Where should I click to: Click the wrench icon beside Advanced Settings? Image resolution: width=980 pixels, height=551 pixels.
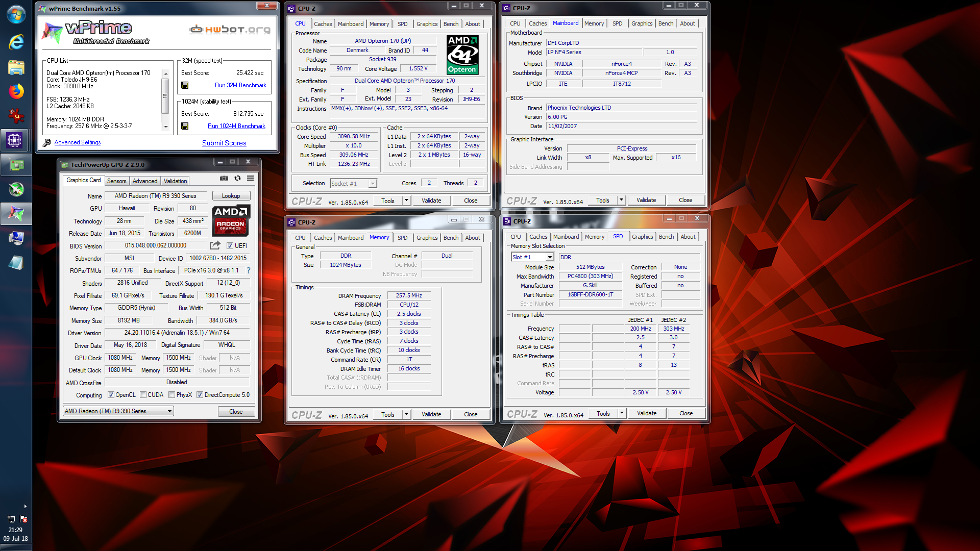pos(47,142)
